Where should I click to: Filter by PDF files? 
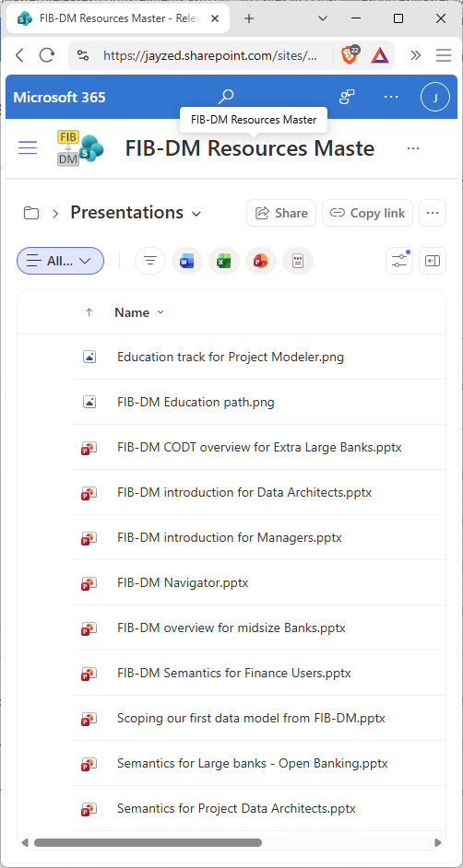coord(297,261)
